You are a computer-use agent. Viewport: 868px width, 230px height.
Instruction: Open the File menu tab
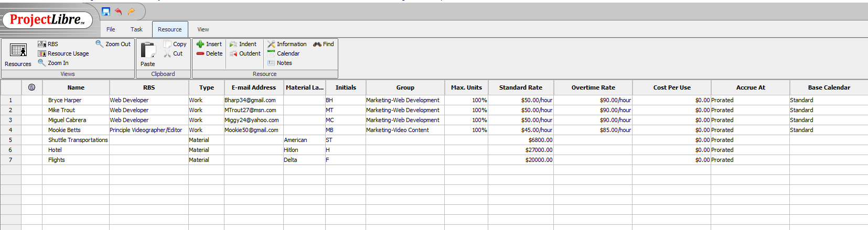coord(111,29)
